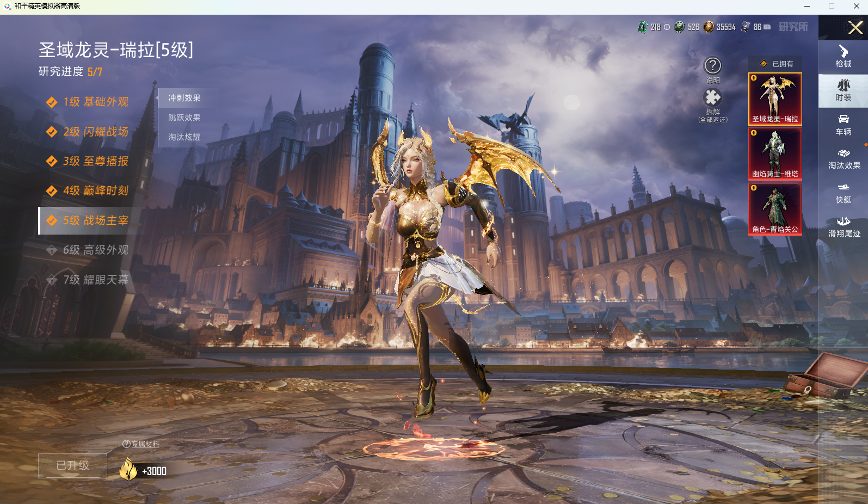Open the 专属材料 info hint
Image resolution: width=868 pixels, height=504 pixels.
coord(126,444)
